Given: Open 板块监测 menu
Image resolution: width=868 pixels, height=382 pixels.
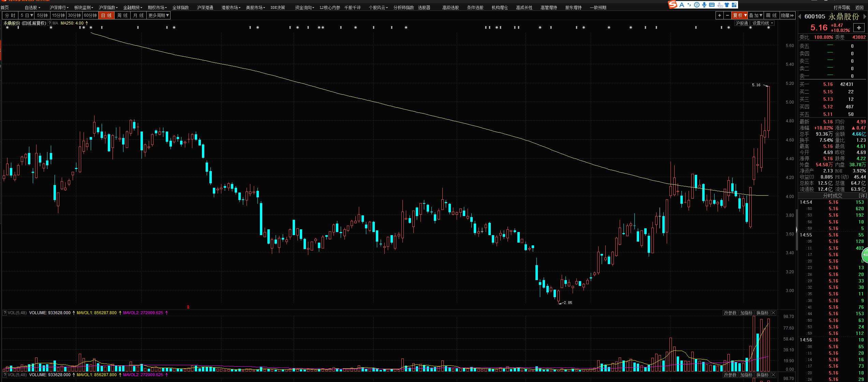Looking at the screenshot, I should [84, 7].
